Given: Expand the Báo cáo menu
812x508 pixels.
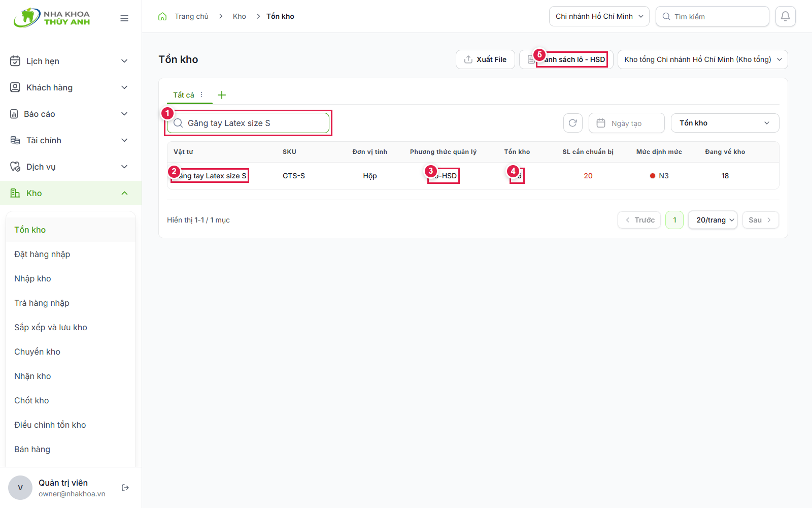Looking at the screenshot, I should point(71,114).
